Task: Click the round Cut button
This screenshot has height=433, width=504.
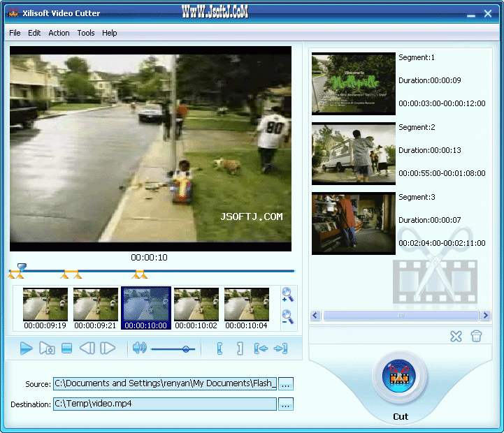Action: pyautogui.click(x=399, y=376)
